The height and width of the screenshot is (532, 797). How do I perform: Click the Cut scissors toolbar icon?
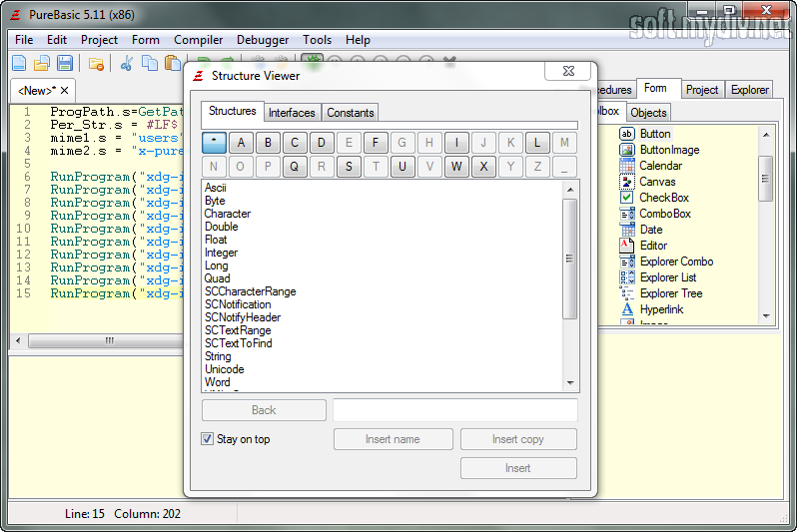(x=127, y=64)
